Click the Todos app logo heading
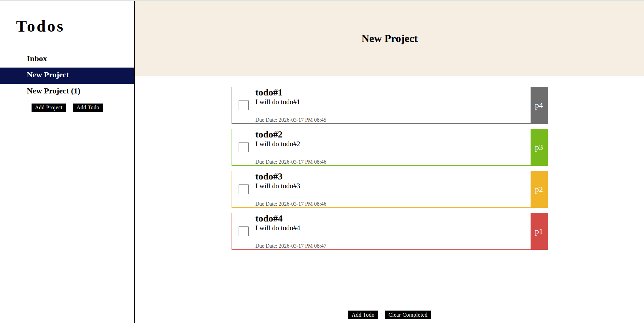 [40, 27]
